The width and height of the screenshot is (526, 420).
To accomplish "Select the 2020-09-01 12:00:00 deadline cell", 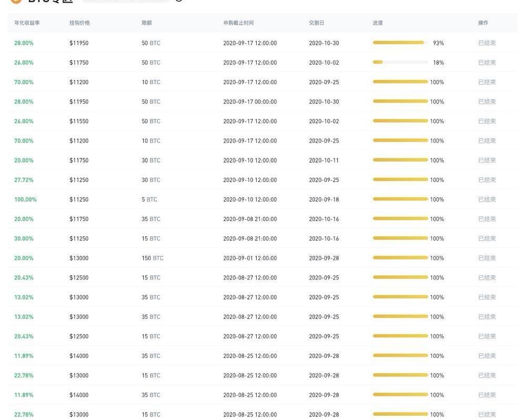I will click(250, 258).
